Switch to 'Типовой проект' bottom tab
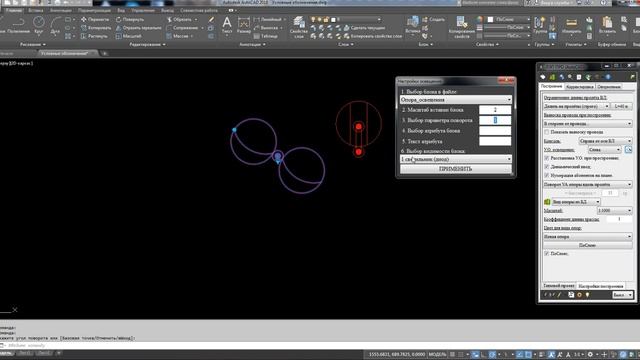The height and width of the screenshot is (360, 640). 559,286
